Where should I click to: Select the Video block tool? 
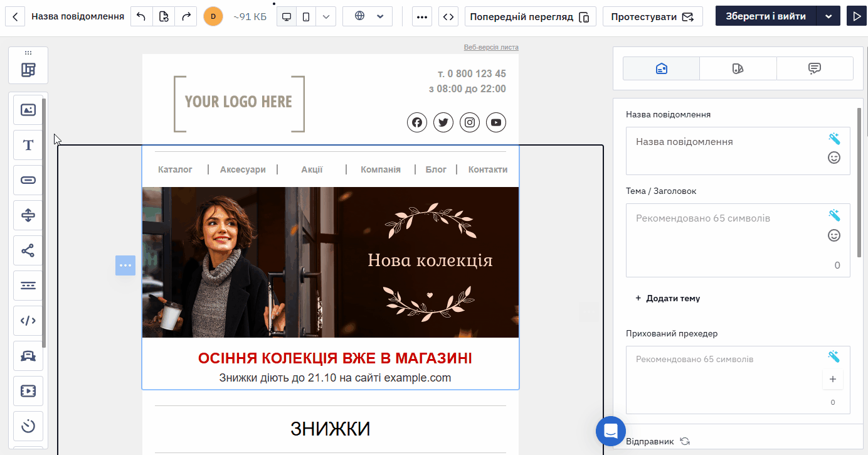[x=28, y=391]
